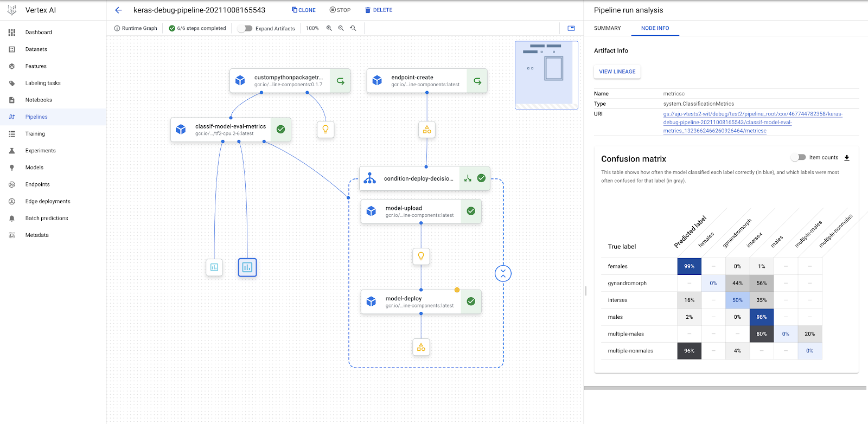Viewport: 868px width, 424px height.
Task: Click the Endpoints sidebar icon
Action: (x=12, y=184)
